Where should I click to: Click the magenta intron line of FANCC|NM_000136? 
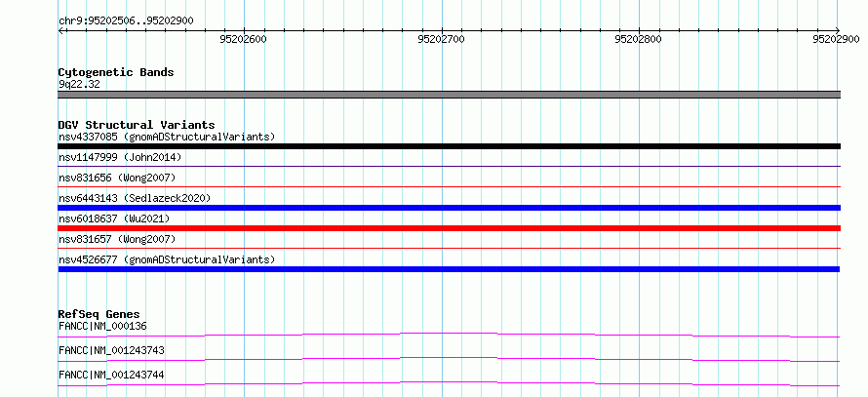[449, 335]
